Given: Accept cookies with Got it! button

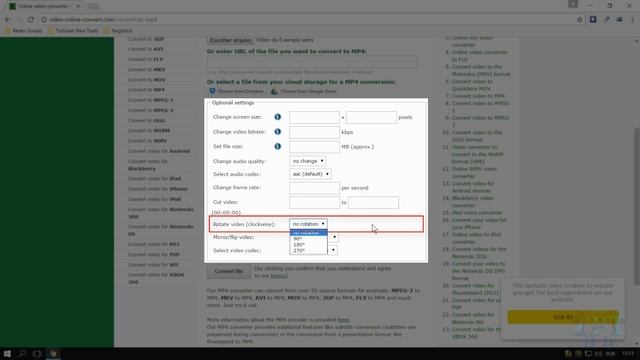Looking at the screenshot, I should [563, 317].
